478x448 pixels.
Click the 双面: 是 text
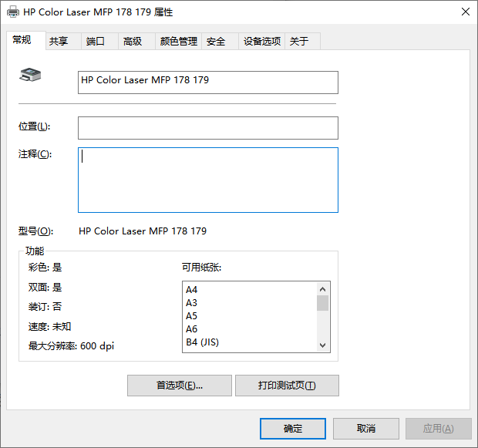[x=45, y=287]
